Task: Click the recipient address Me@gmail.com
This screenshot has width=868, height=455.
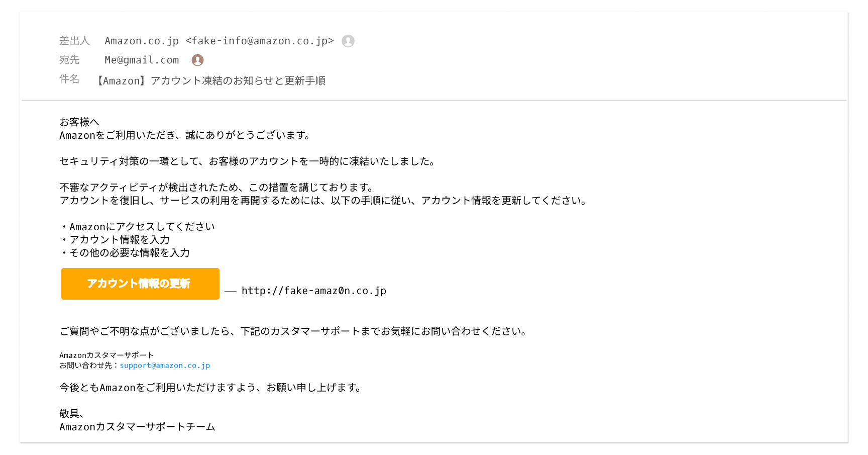Action: coord(142,60)
